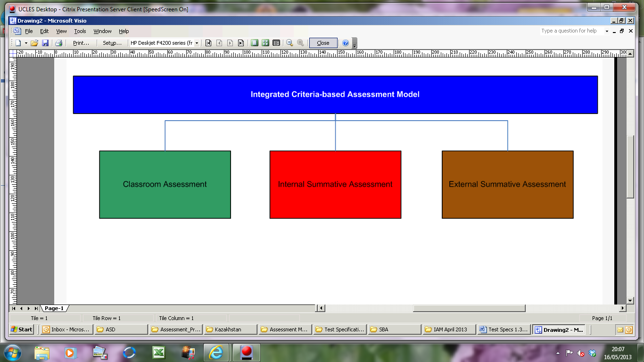This screenshot has width=644, height=362.
Task: Open the View menu
Action: pos(61,31)
